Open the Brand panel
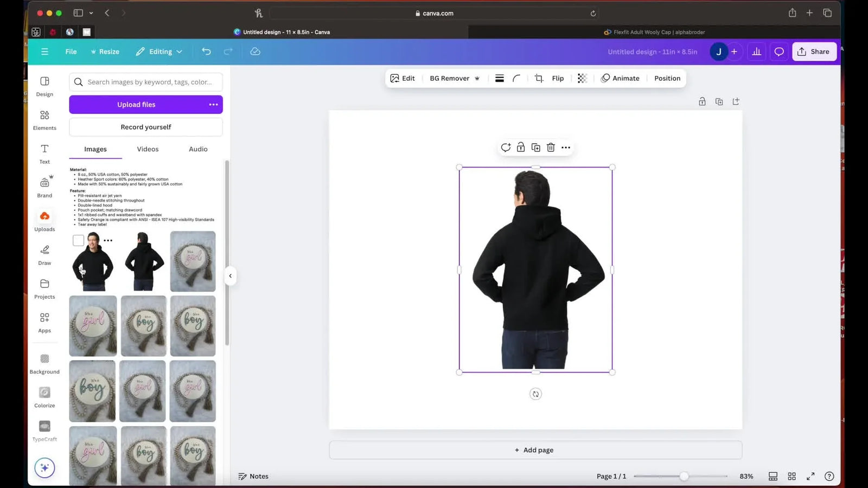Viewport: 868px width, 488px height. point(44,188)
